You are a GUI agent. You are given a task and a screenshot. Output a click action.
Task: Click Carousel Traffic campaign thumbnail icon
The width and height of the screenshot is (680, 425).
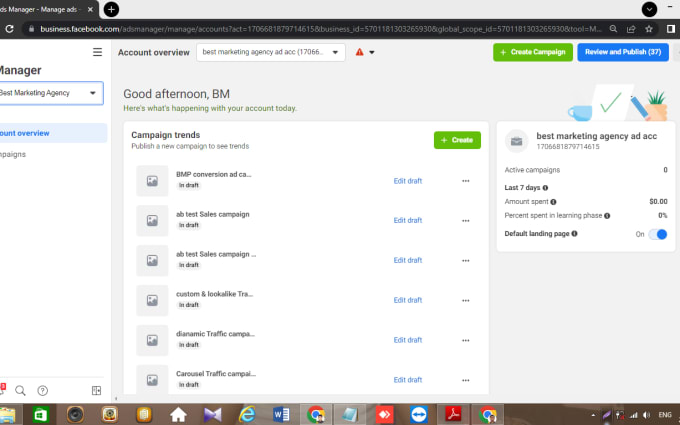[x=152, y=379]
